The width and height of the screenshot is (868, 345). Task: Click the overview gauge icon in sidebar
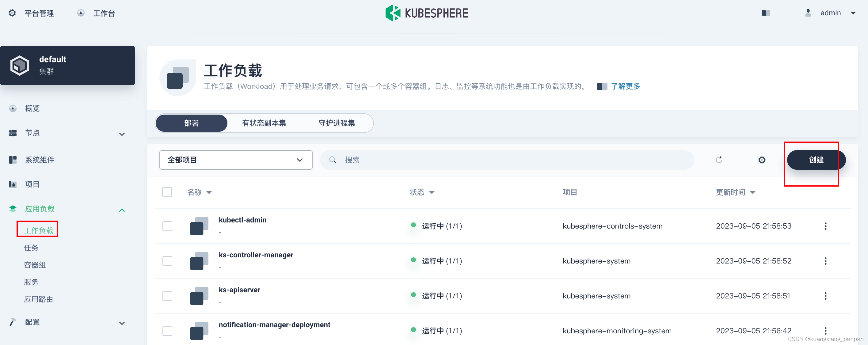coord(13,108)
